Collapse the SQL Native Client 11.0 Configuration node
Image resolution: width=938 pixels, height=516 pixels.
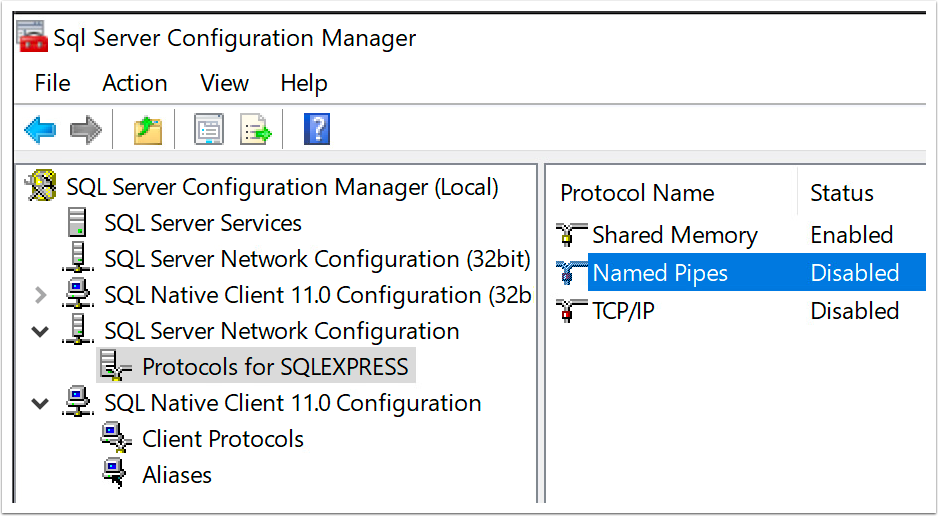point(40,403)
